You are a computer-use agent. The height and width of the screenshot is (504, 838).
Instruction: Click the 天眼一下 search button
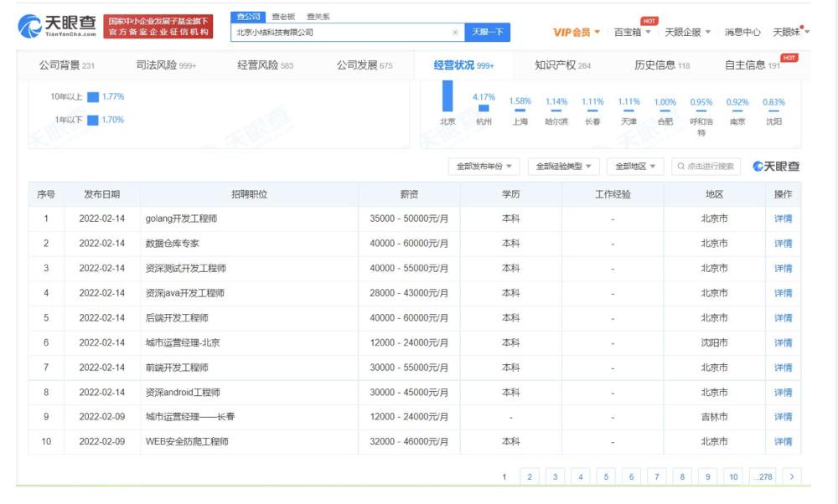click(x=488, y=33)
